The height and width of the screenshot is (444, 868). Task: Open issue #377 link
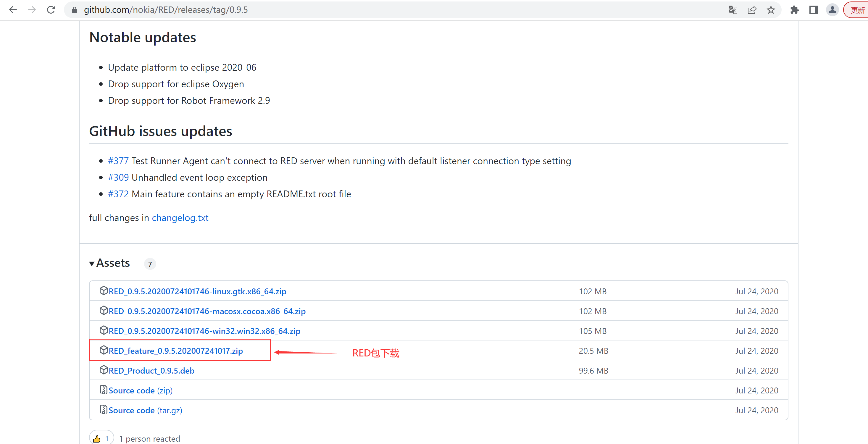point(118,161)
